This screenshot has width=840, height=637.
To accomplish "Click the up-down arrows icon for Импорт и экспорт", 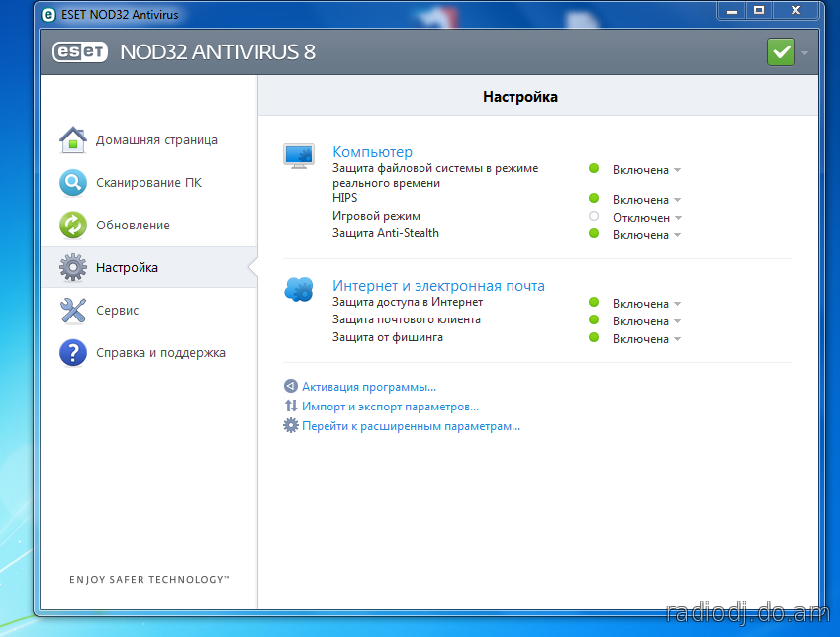I will 290,406.
